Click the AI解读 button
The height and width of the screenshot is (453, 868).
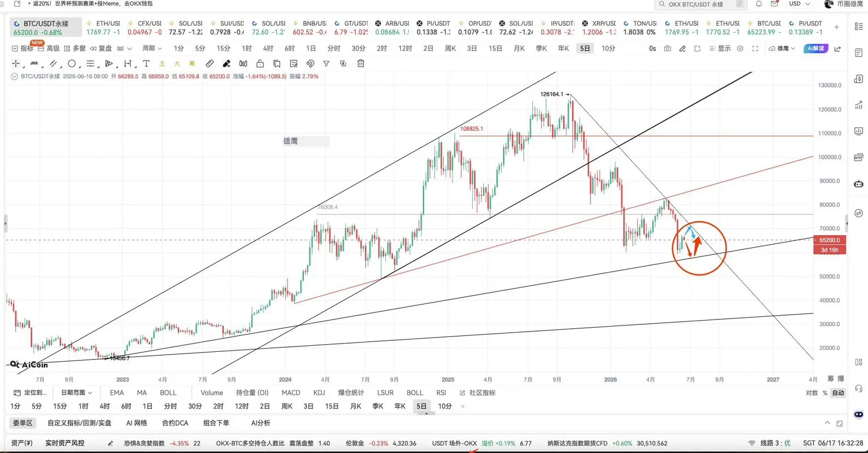tap(816, 49)
